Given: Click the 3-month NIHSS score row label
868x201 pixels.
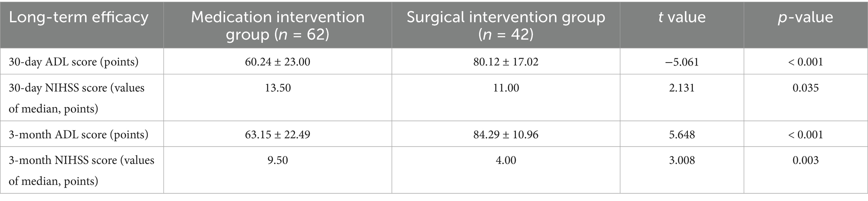Looking at the screenshot, I should click(81, 170).
